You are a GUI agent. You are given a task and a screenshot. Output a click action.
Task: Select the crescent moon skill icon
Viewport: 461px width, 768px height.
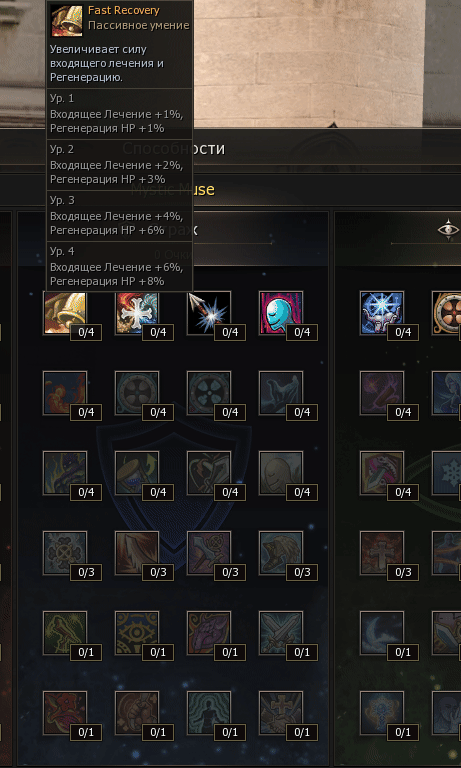click(382, 633)
